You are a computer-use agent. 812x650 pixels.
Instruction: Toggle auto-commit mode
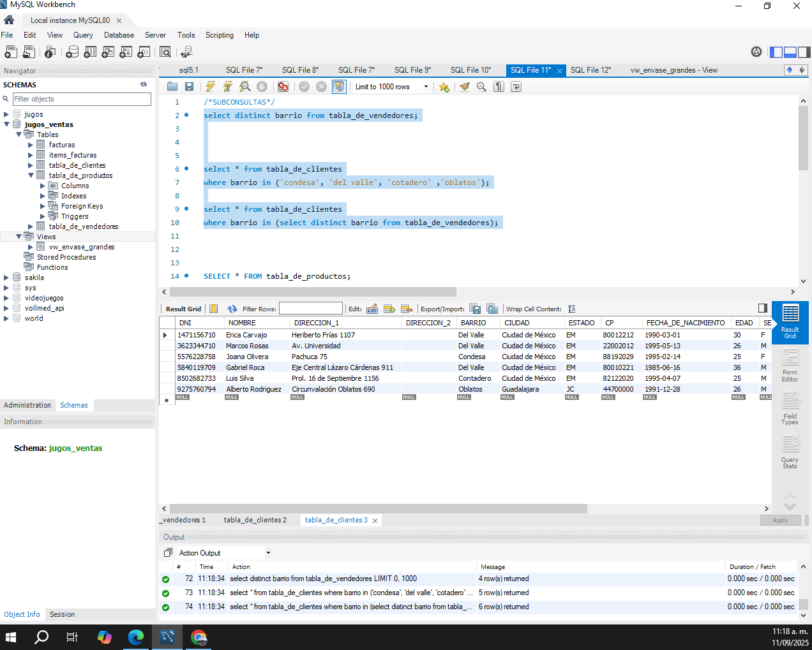(339, 87)
